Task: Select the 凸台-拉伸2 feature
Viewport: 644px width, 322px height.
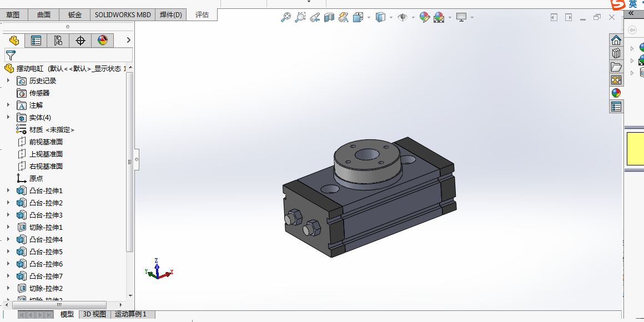Action: pos(39,203)
